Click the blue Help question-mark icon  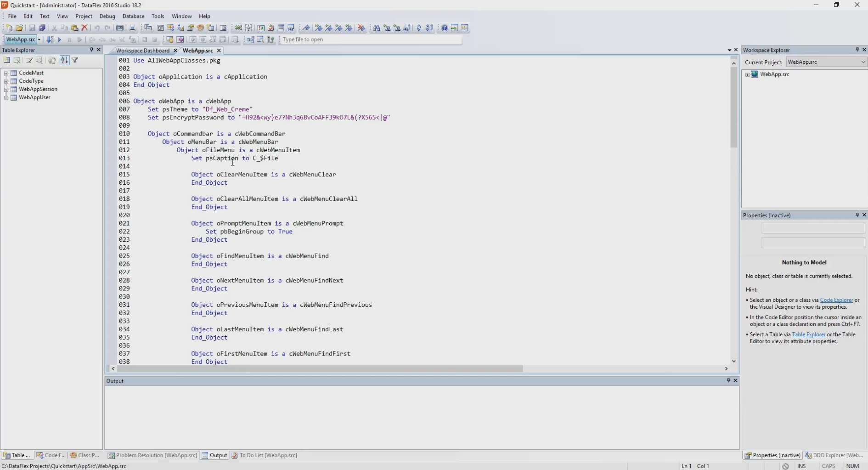click(444, 28)
